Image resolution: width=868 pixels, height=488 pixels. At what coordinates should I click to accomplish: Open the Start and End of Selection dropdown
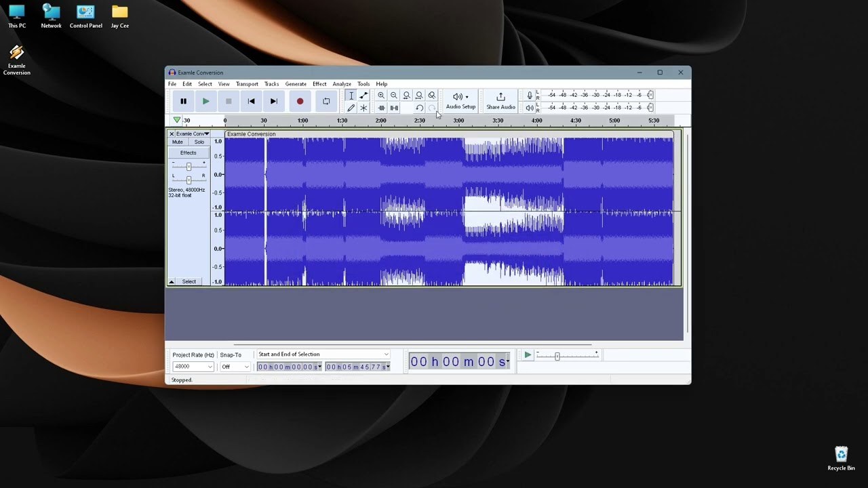323,354
